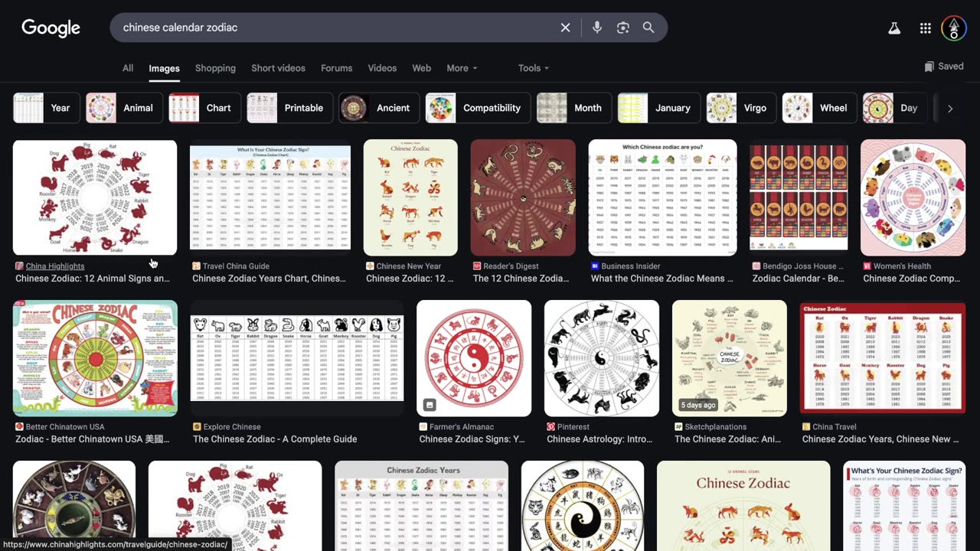Apply the Printable filter chip
The height and width of the screenshot is (551, 980).
289,108
